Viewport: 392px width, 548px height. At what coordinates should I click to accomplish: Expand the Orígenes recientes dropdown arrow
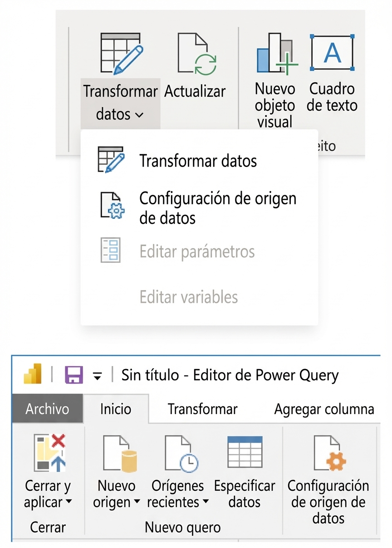[x=205, y=502]
